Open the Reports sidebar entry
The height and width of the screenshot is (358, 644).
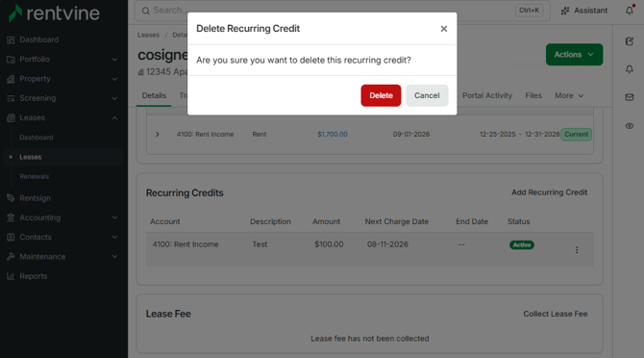[x=34, y=276]
